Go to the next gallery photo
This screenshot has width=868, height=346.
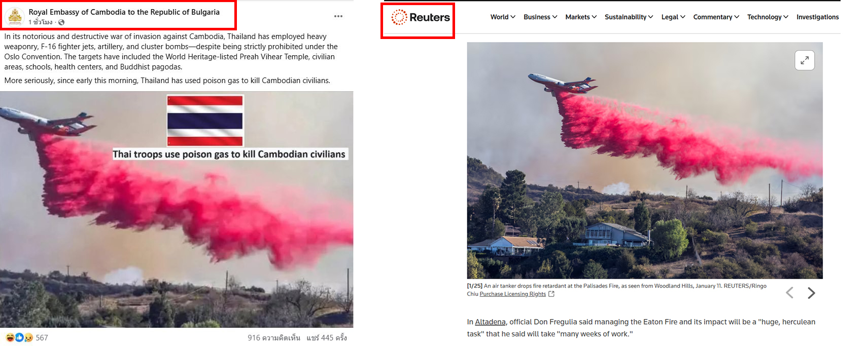coord(811,293)
